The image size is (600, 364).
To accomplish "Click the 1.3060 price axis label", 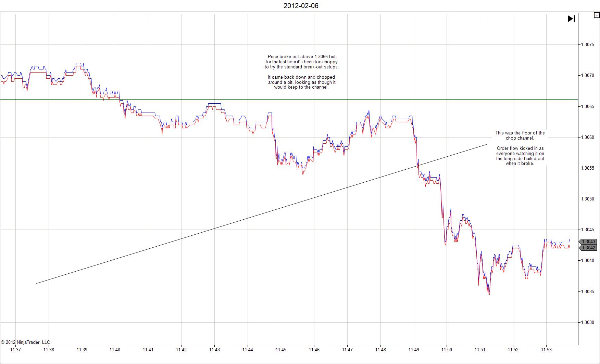I will (587, 137).
